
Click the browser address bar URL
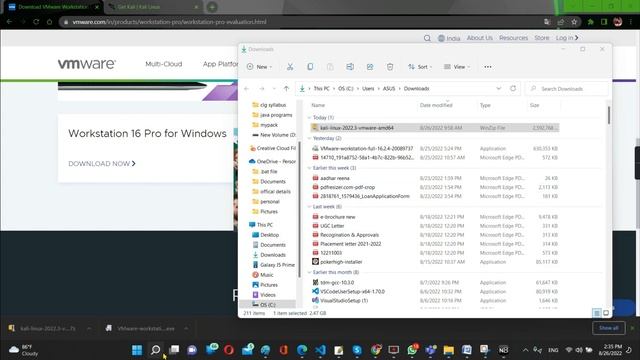(169, 22)
